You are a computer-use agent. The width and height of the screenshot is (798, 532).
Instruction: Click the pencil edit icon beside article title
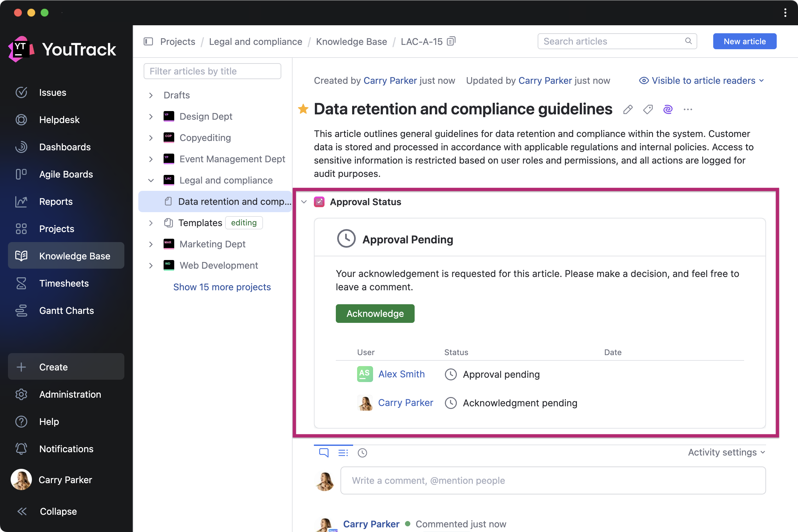pyautogui.click(x=628, y=110)
